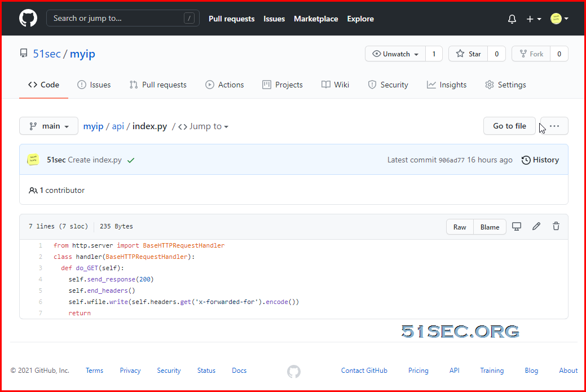Screen dimensions: 586x392
Task: Open the Blog footer link
Action: click(531, 371)
